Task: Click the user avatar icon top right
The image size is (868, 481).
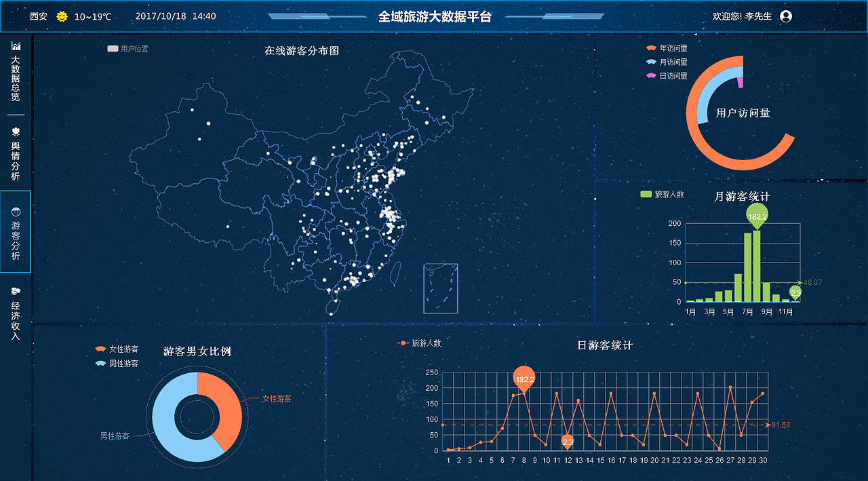Action: tap(785, 16)
